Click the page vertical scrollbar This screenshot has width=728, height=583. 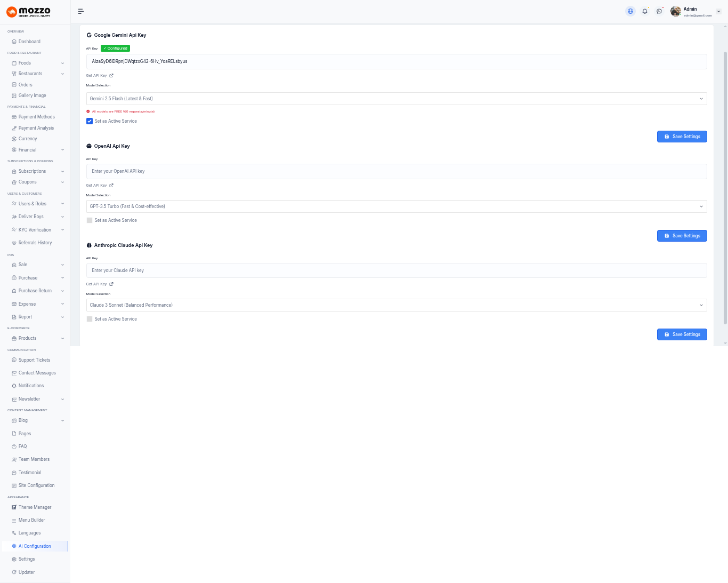[725, 187]
